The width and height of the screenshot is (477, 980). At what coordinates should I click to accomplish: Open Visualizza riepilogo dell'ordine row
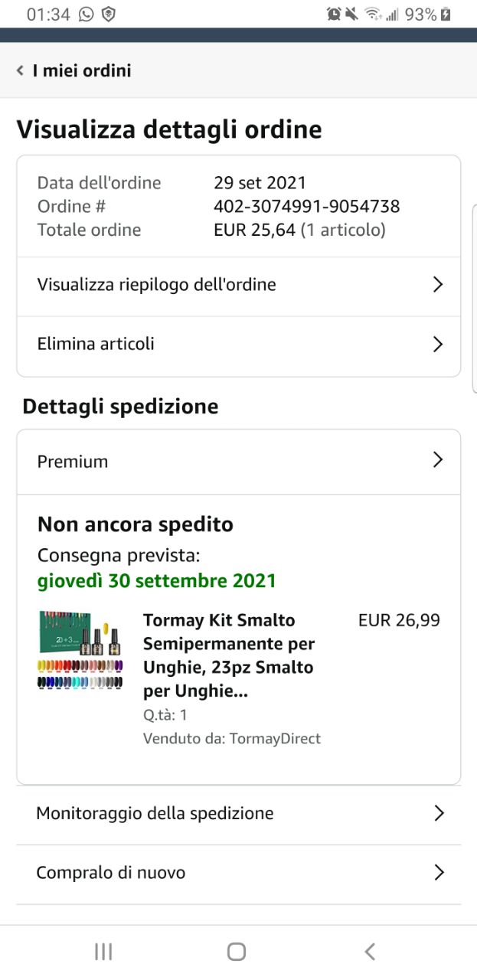pyautogui.click(x=239, y=285)
